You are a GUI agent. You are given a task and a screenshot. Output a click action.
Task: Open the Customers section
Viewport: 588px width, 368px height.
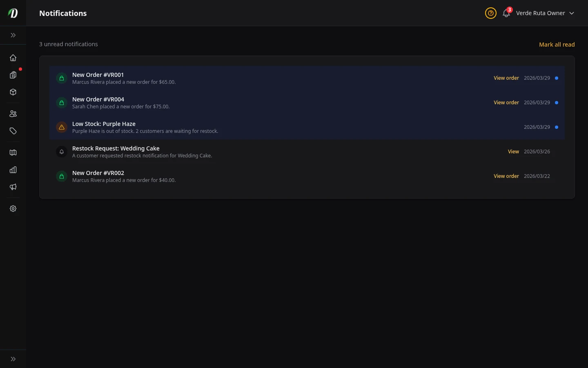13,114
